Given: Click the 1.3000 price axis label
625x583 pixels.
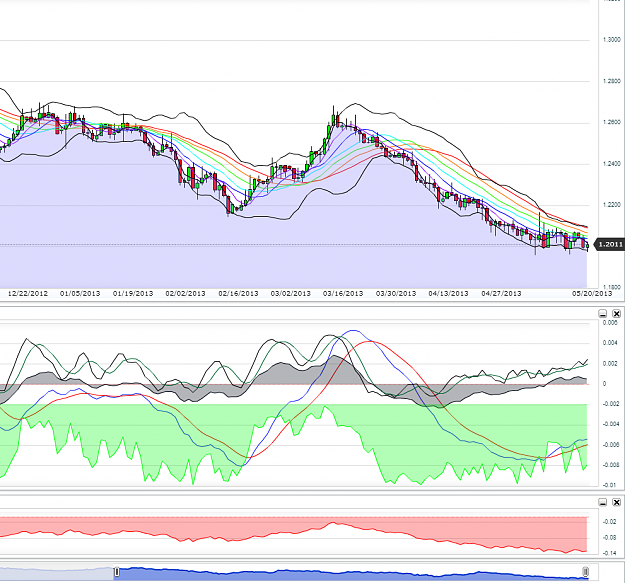Looking at the screenshot, I should 612,40.
